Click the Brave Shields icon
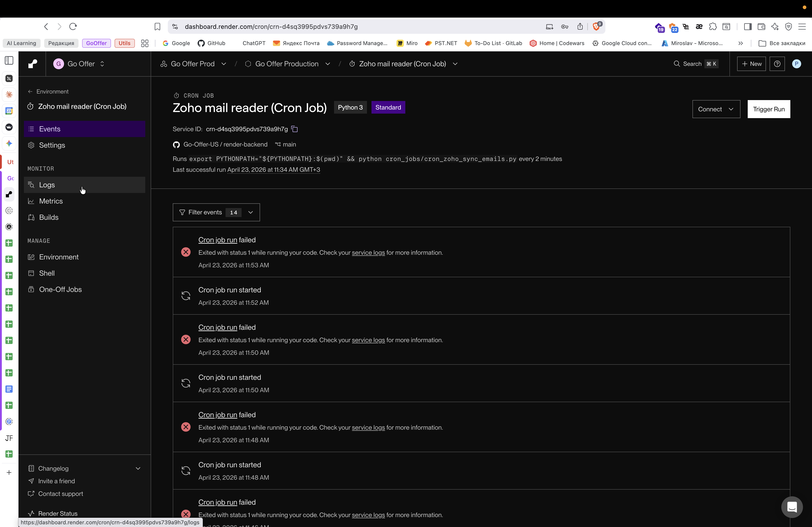Screen dimensions: 812x527 [x=596, y=27]
